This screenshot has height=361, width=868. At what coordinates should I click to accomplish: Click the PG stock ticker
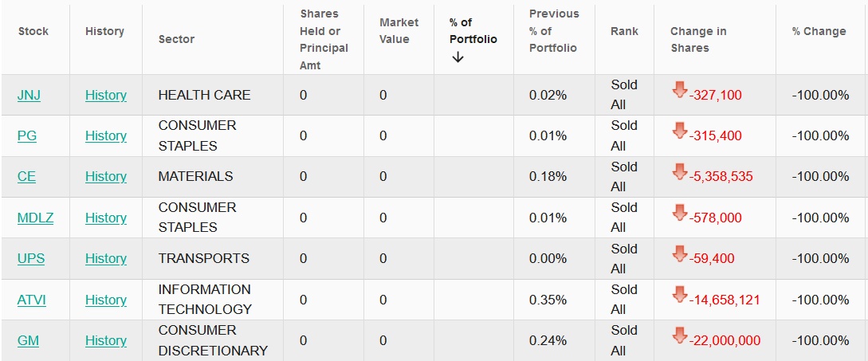[x=27, y=135]
